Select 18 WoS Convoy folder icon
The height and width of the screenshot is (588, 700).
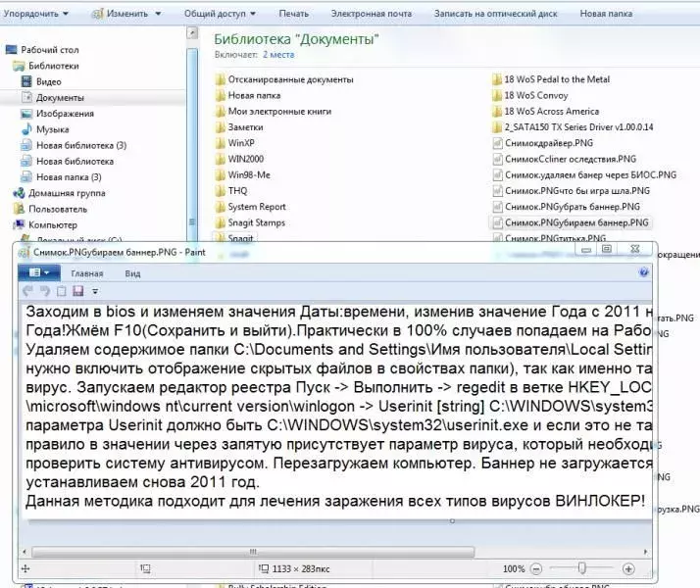point(497,95)
